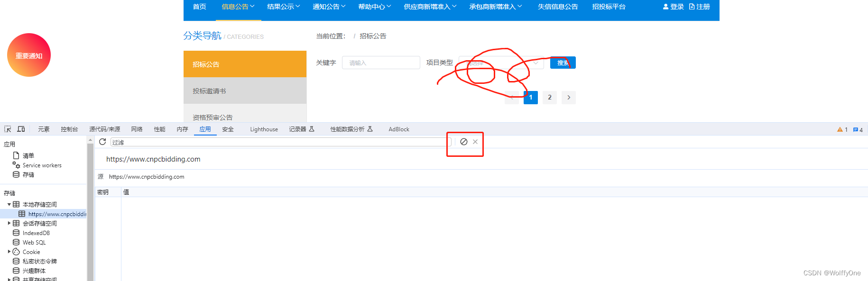The height and width of the screenshot is (281, 868).
Task: Click the inspect element picker icon
Action: coord(8,129)
